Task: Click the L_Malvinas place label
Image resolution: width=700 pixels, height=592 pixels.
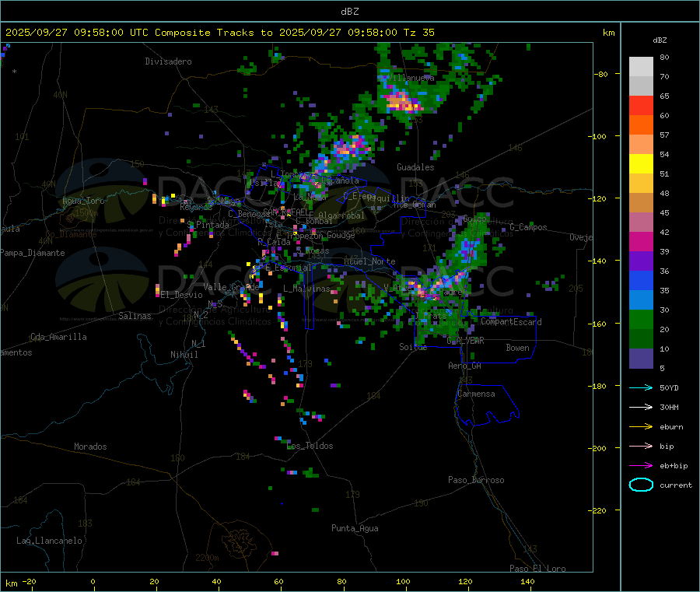Action: [x=306, y=289]
